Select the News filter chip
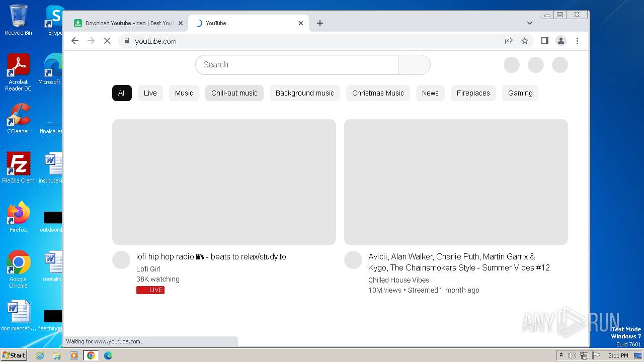Image resolution: width=644 pixels, height=362 pixels. [430, 93]
